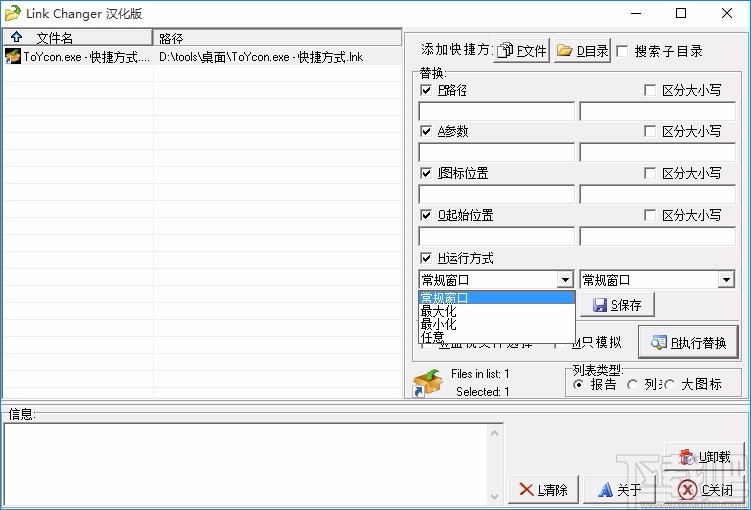Enable 区分大小写 for the 参数 row
This screenshot has width=751, height=510.
650,131
